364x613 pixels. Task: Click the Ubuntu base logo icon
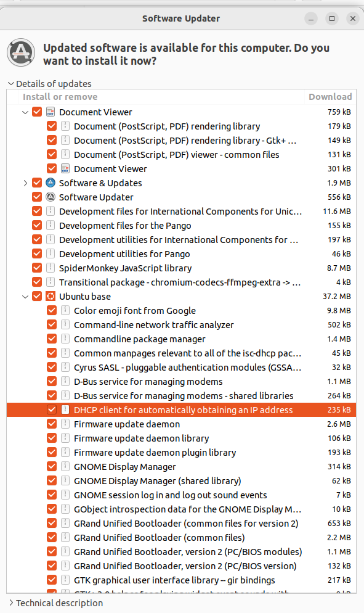[51, 297]
